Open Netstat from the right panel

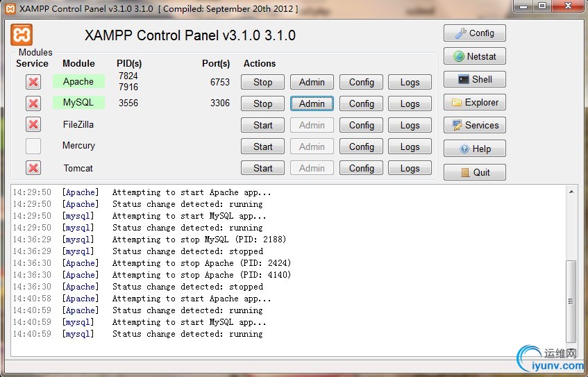point(475,56)
